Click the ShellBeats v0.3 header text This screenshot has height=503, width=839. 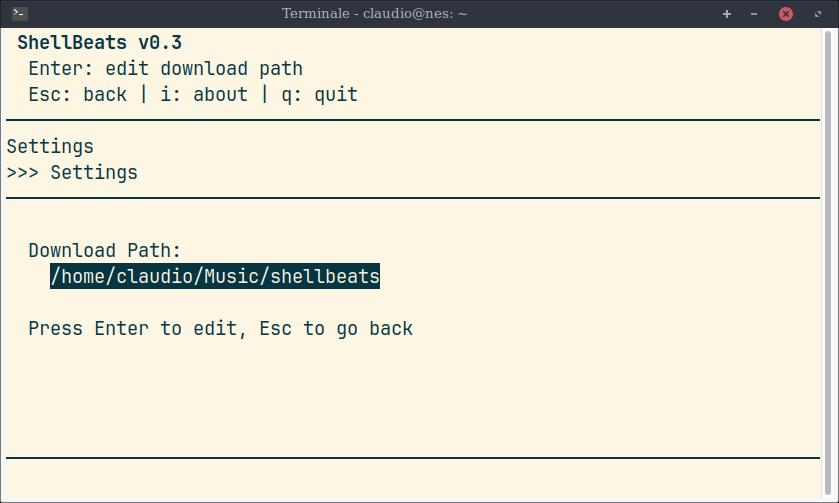point(100,43)
